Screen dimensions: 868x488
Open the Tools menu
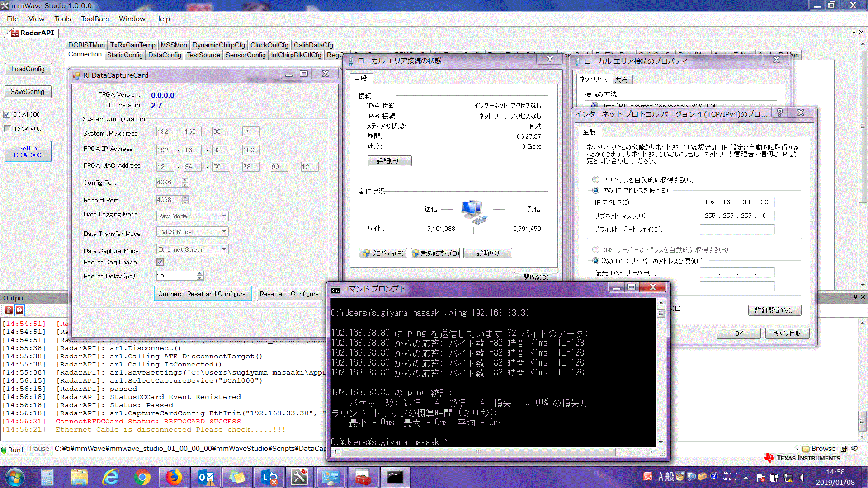[x=63, y=19]
